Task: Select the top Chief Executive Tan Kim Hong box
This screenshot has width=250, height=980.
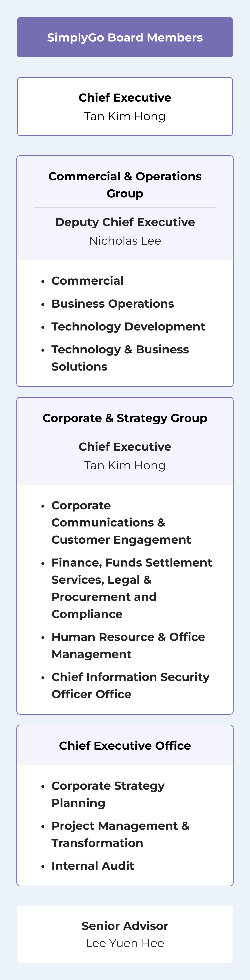Action: (x=125, y=107)
